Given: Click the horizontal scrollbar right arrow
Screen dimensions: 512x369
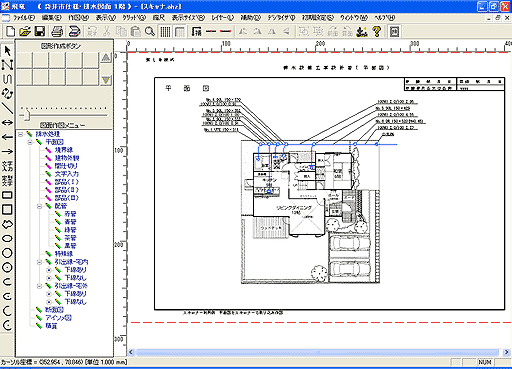Looking at the screenshot, I should (507, 352).
